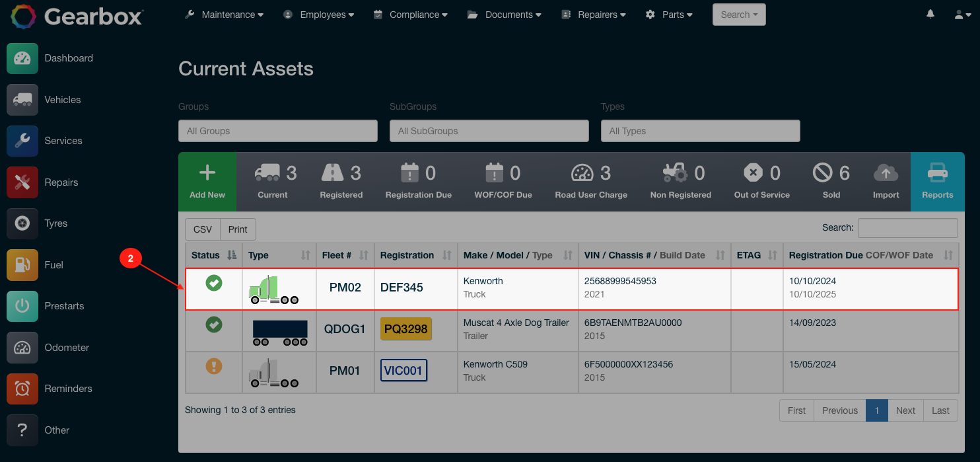Click inside the Search field
The height and width of the screenshot is (462, 980).
pos(907,227)
